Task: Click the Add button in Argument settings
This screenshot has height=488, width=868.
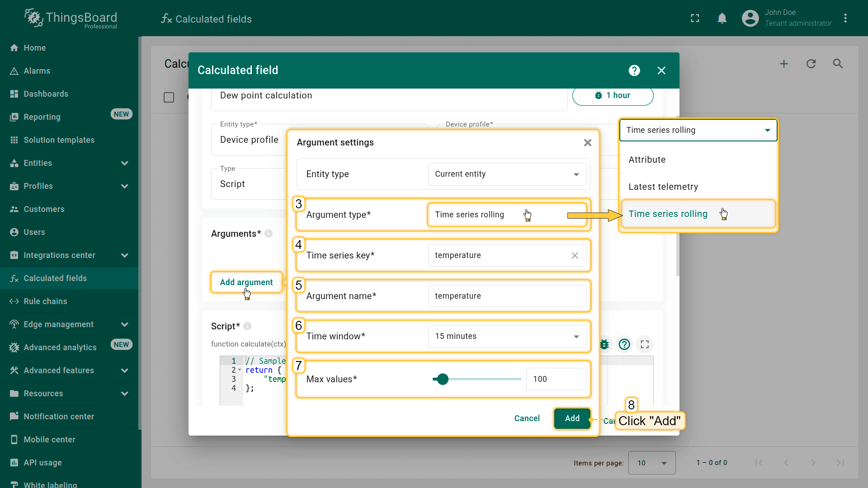Action: (x=572, y=418)
